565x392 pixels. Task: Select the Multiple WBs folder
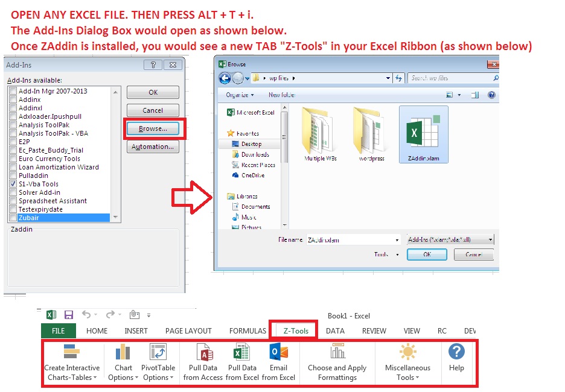[321, 134]
